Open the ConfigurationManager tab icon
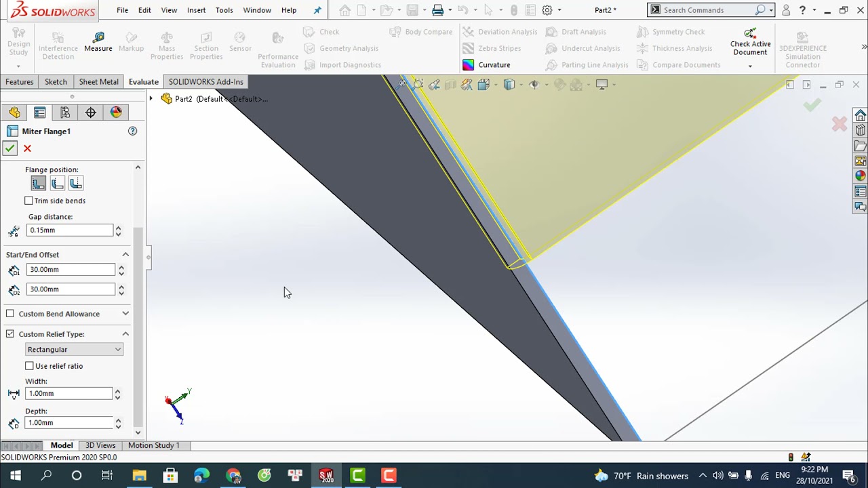868x488 pixels. 65,113
